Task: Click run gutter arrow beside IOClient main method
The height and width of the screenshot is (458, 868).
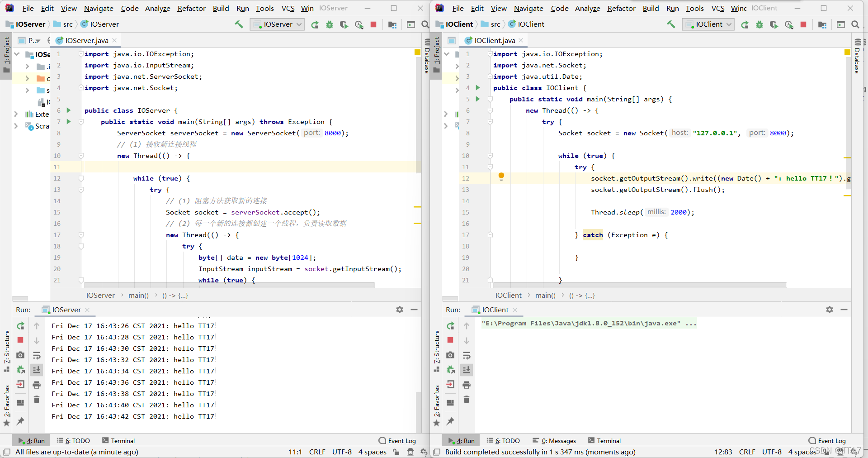Action: click(x=478, y=99)
